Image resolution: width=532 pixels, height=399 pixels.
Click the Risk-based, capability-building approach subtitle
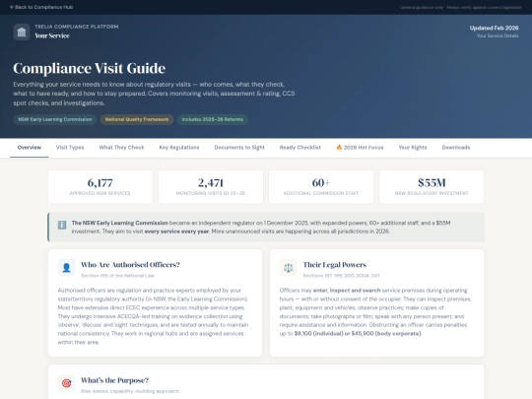[x=130, y=391]
